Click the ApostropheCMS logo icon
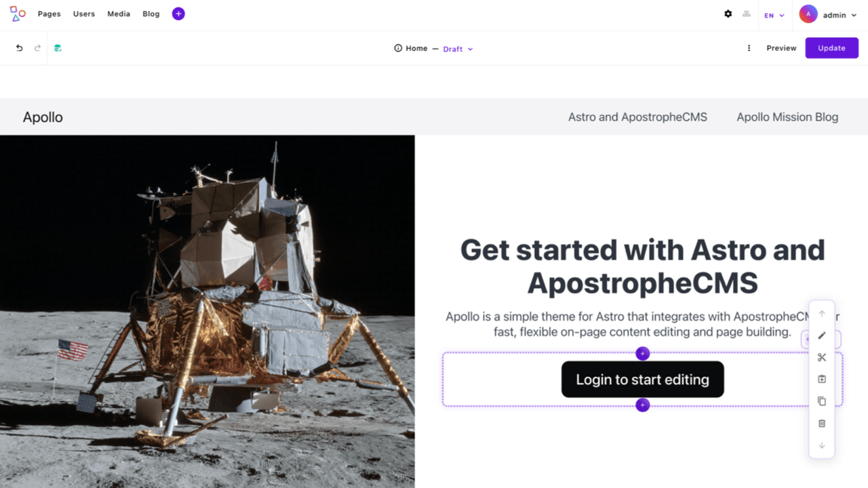 tap(18, 14)
